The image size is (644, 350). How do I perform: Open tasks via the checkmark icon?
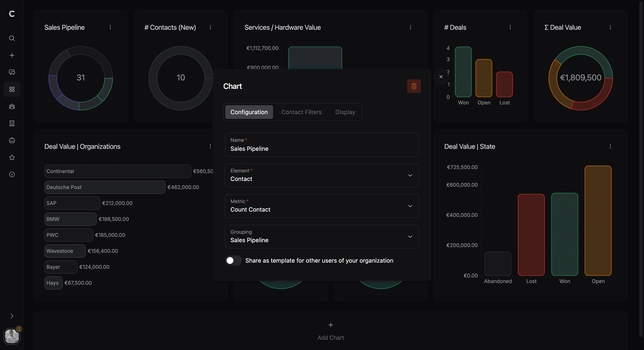tap(11, 175)
